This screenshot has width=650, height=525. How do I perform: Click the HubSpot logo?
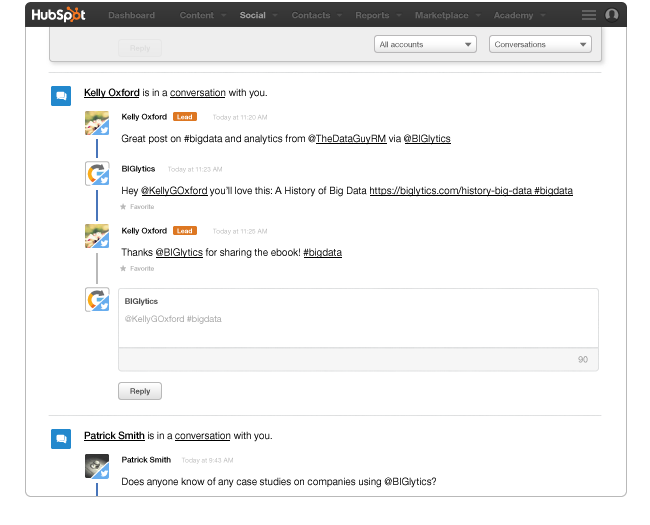point(58,15)
